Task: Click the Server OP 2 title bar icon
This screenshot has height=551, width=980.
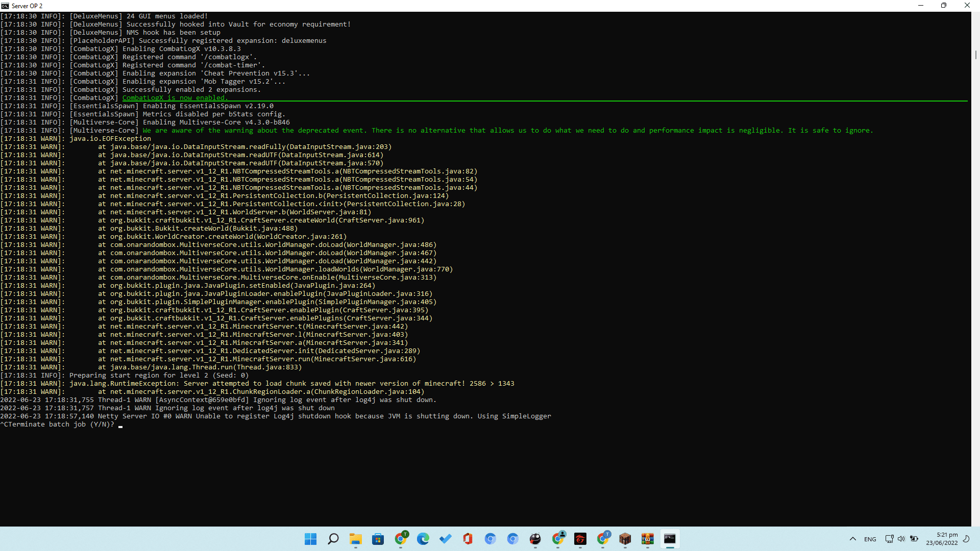Action: pyautogui.click(x=5, y=6)
